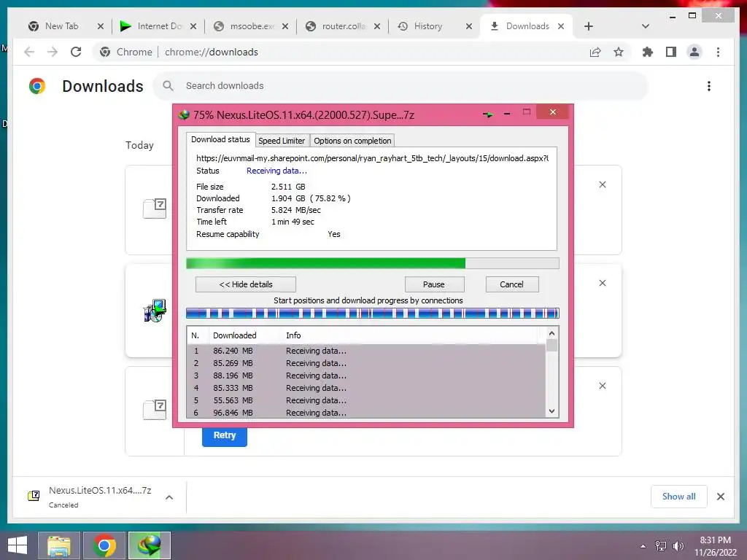Click the Chrome logo beside Downloads heading

click(37, 86)
